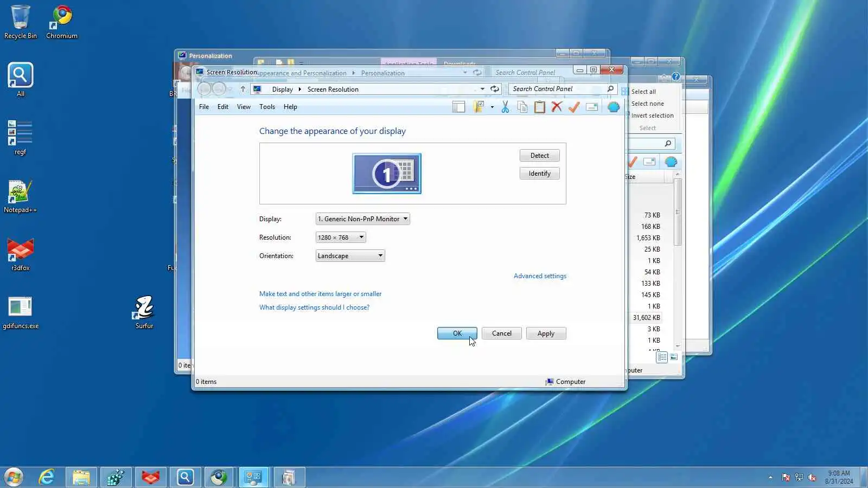The image size is (868, 488).
Task: Click the Detect button
Action: pyautogui.click(x=540, y=156)
